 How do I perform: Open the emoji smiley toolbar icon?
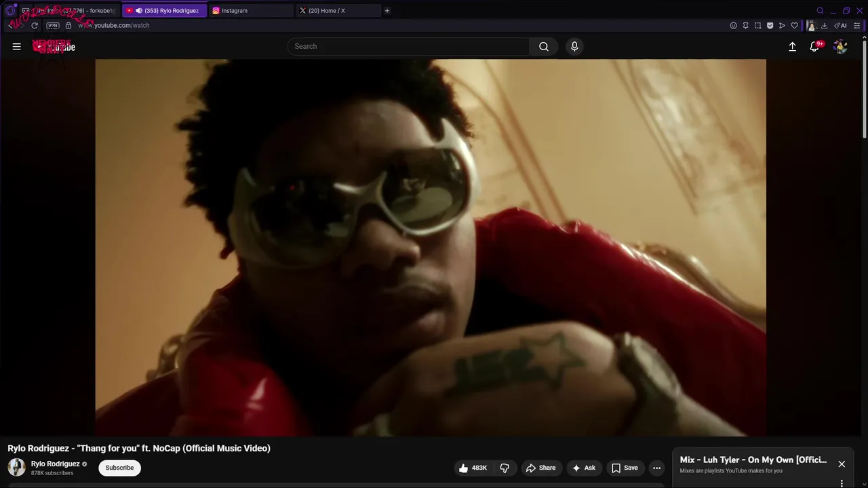pos(733,26)
